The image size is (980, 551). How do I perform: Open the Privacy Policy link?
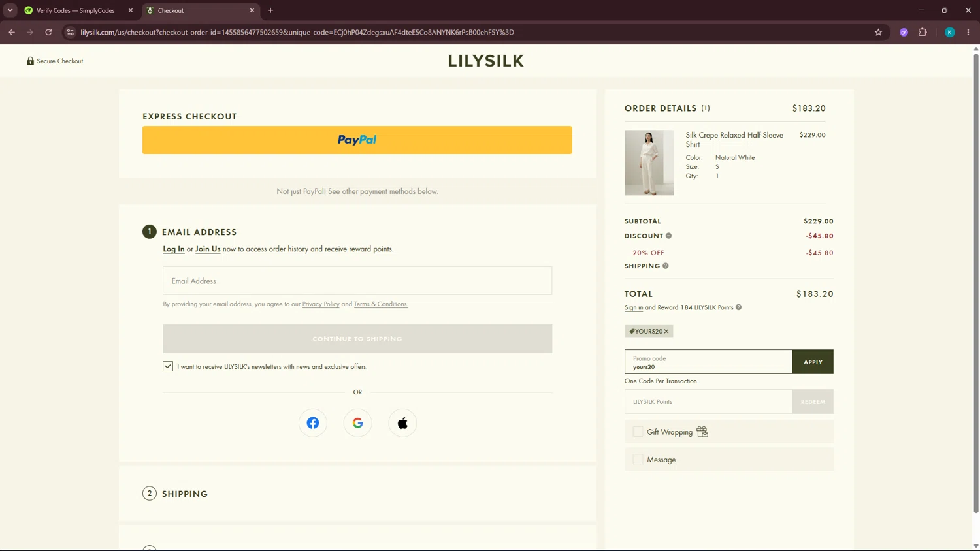(x=321, y=304)
